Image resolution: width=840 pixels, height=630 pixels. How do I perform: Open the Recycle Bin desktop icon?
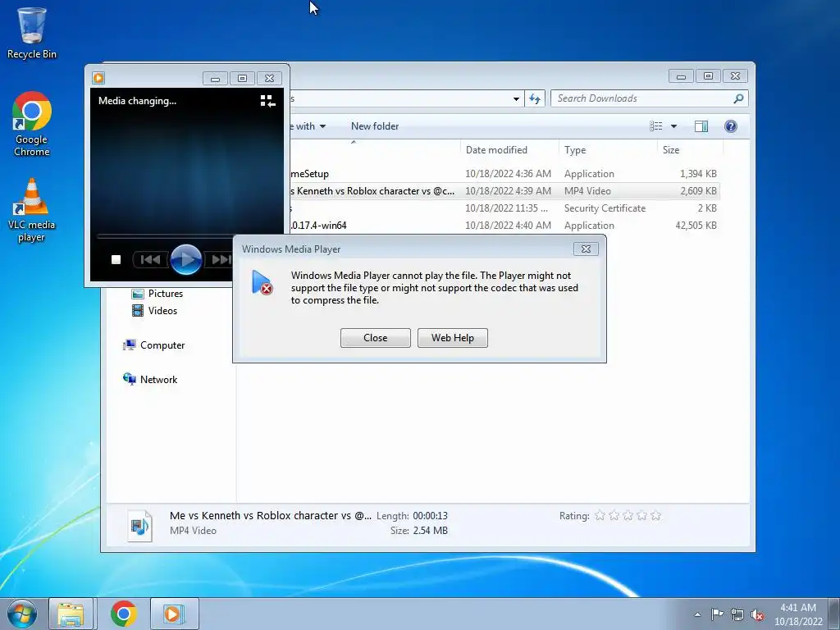(32, 32)
